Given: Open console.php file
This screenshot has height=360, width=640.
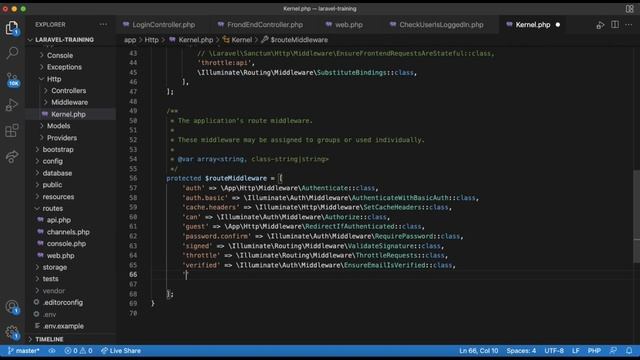Looking at the screenshot, I should tap(66, 244).
